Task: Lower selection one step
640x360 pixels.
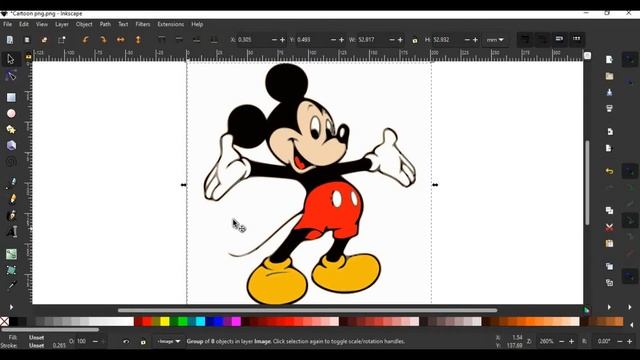Action: [x=197, y=40]
